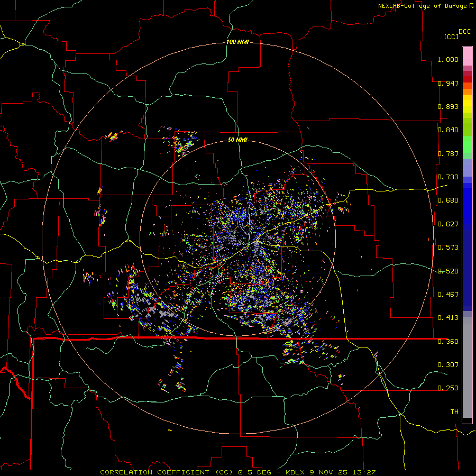Click the 0.893 legend value
476x476 pixels.
[x=448, y=106]
